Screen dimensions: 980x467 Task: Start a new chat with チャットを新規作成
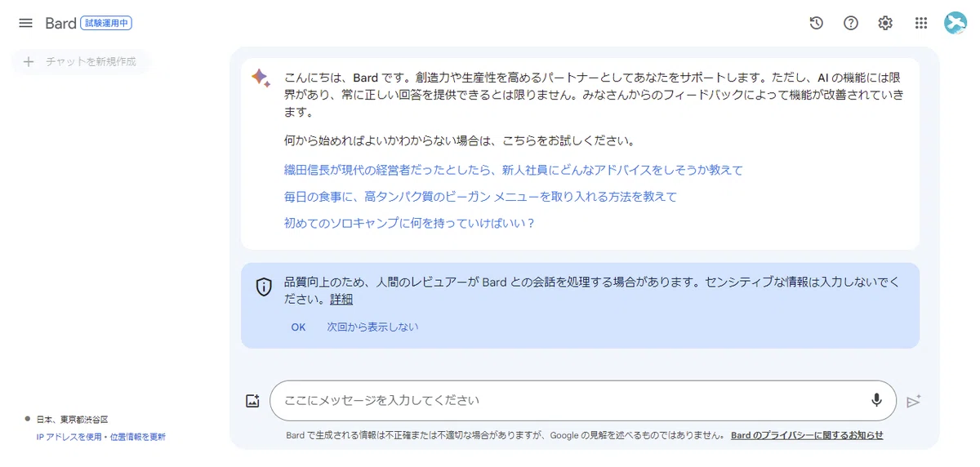[x=80, y=61]
